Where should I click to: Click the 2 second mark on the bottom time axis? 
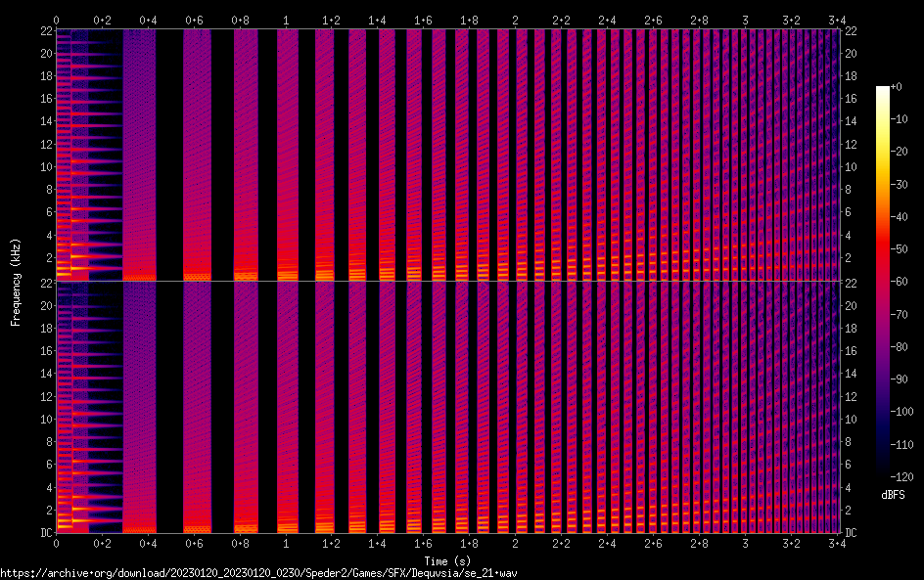(x=516, y=543)
